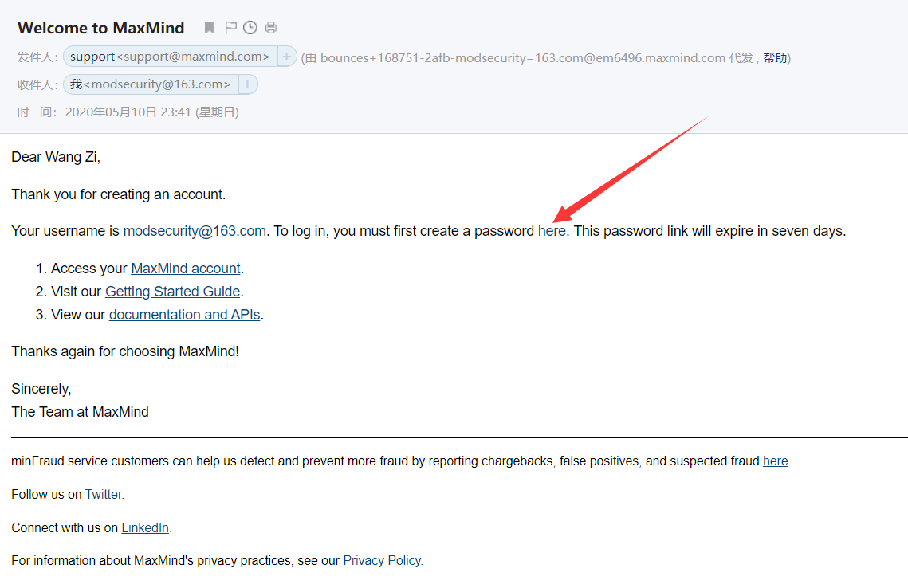
Task: Click the date text 2020年05月10日 23:41
Action: click(x=128, y=112)
